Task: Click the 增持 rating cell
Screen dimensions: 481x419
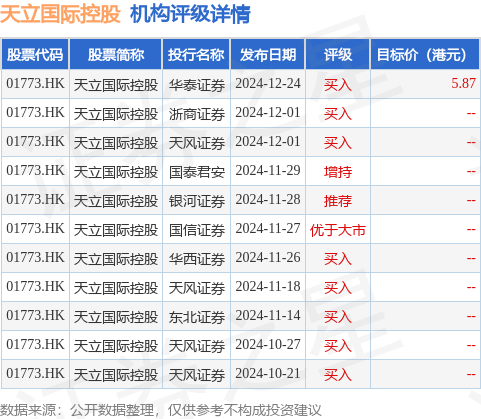Action: 338,172
